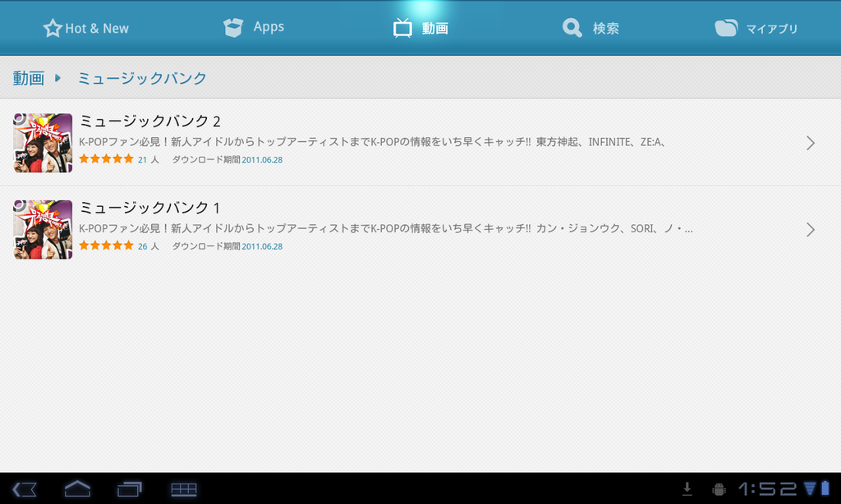Click the ミュージックバンク breadcrumb label

tap(142, 78)
